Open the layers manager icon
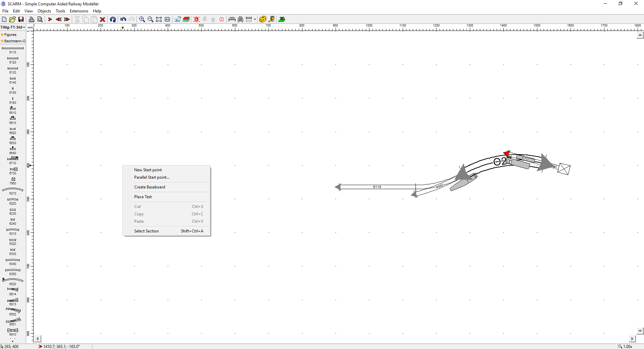This screenshot has height=349, width=644. pyautogui.click(x=186, y=19)
